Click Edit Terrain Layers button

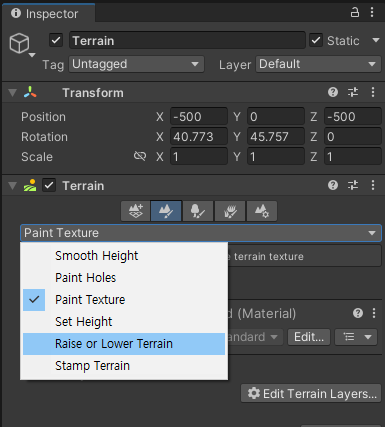[311, 394]
